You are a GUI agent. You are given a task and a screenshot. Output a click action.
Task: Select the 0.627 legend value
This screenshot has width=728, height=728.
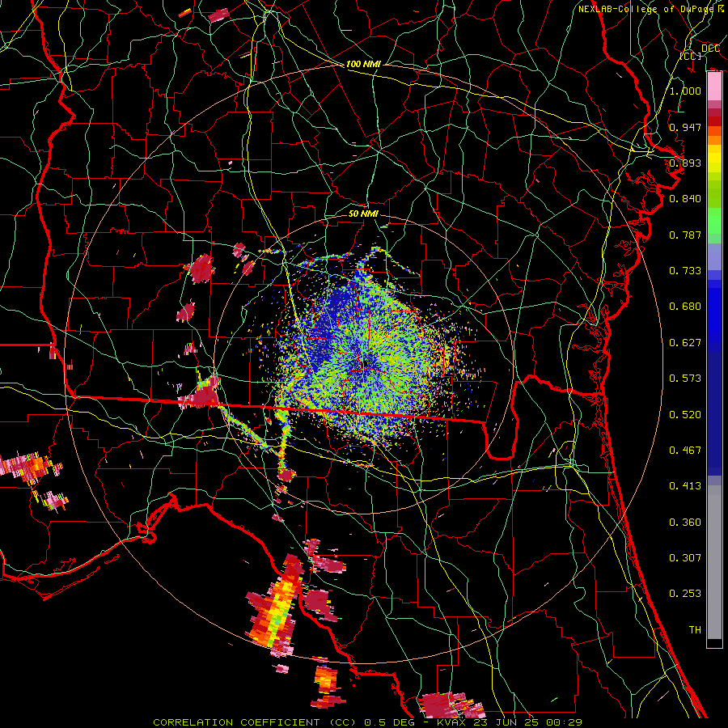(x=685, y=343)
